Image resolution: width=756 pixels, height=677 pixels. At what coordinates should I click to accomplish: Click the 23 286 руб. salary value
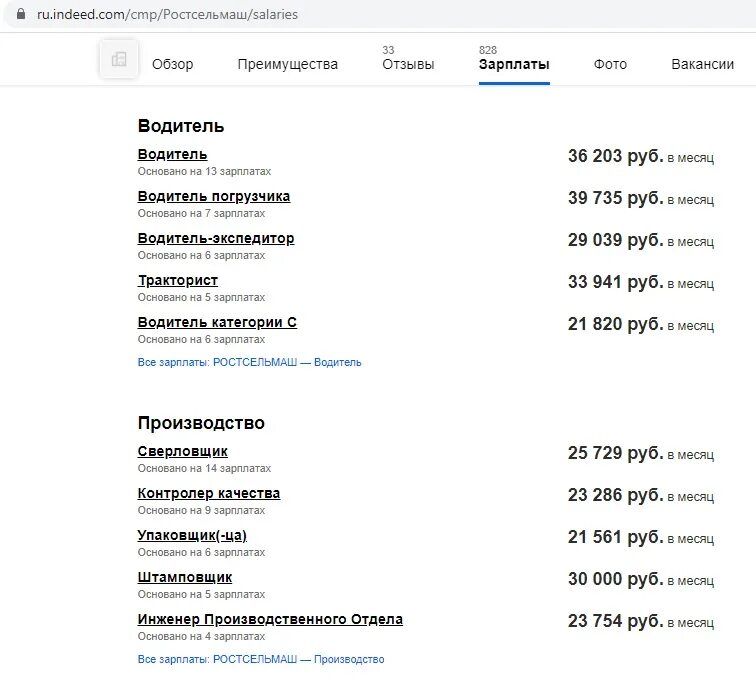pos(616,495)
